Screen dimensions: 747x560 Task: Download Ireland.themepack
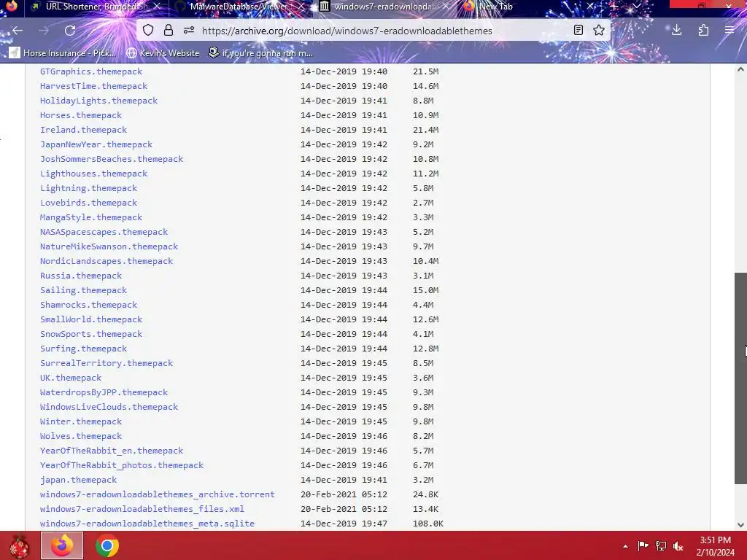(83, 130)
